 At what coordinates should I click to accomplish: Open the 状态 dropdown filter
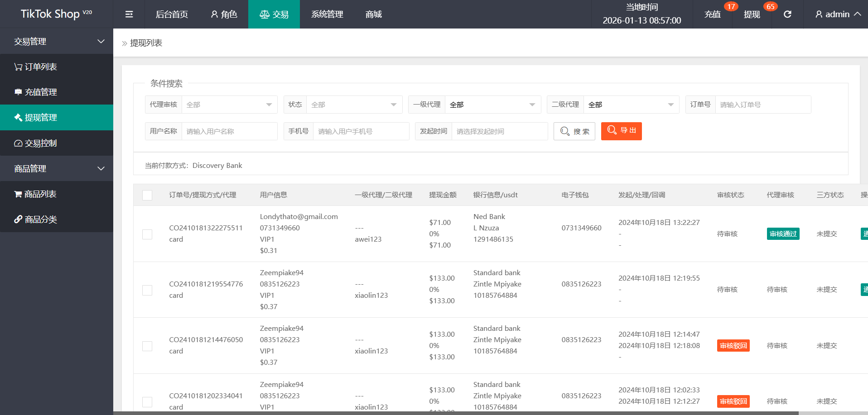(x=354, y=105)
